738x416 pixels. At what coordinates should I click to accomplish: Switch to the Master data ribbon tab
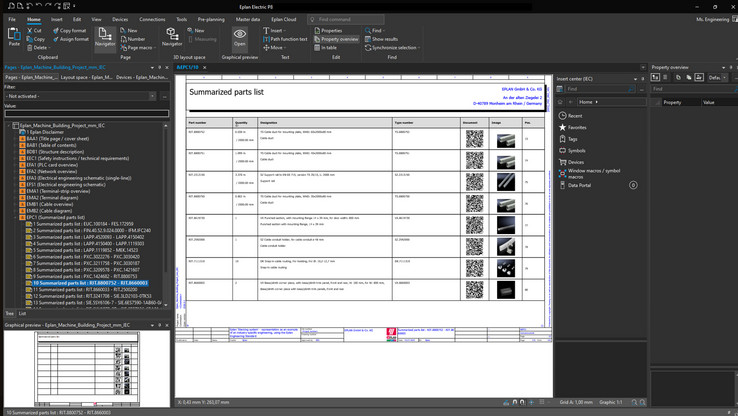pos(248,19)
